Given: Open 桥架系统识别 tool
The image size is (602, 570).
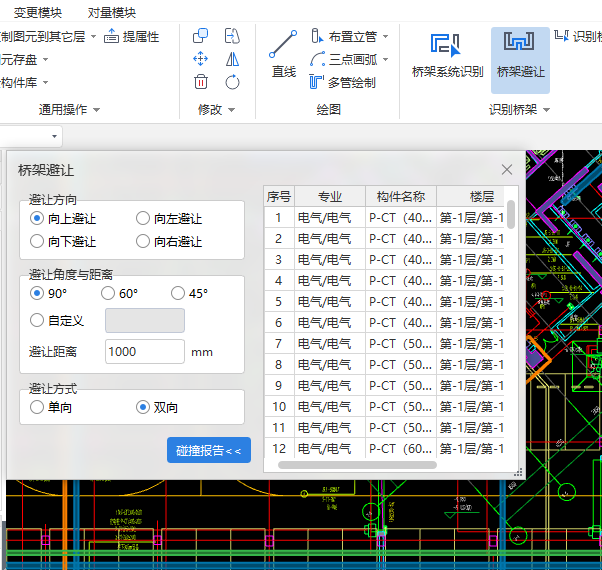Looking at the screenshot, I should [447, 56].
